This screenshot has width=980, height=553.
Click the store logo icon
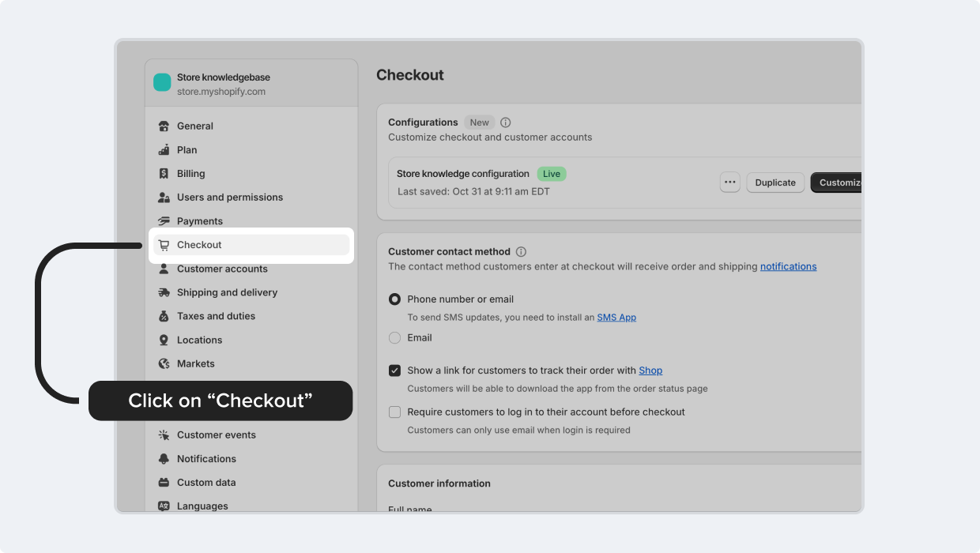[162, 83]
